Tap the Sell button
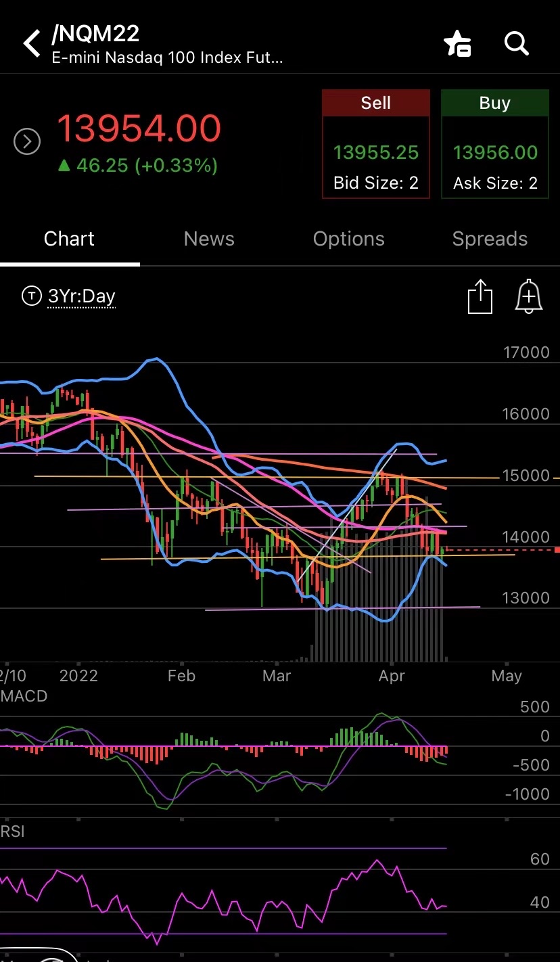The width and height of the screenshot is (560, 962). coord(376,144)
